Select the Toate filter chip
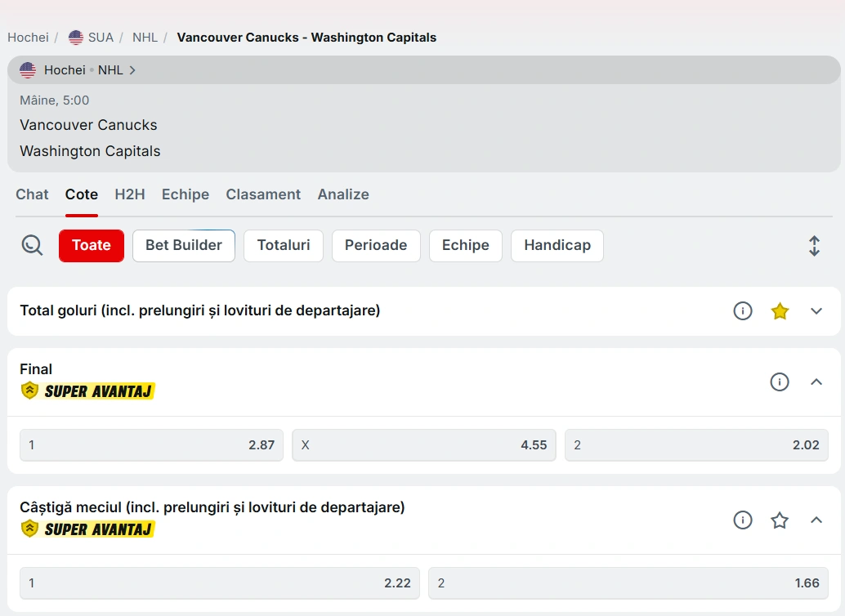The image size is (845, 616). 92,246
